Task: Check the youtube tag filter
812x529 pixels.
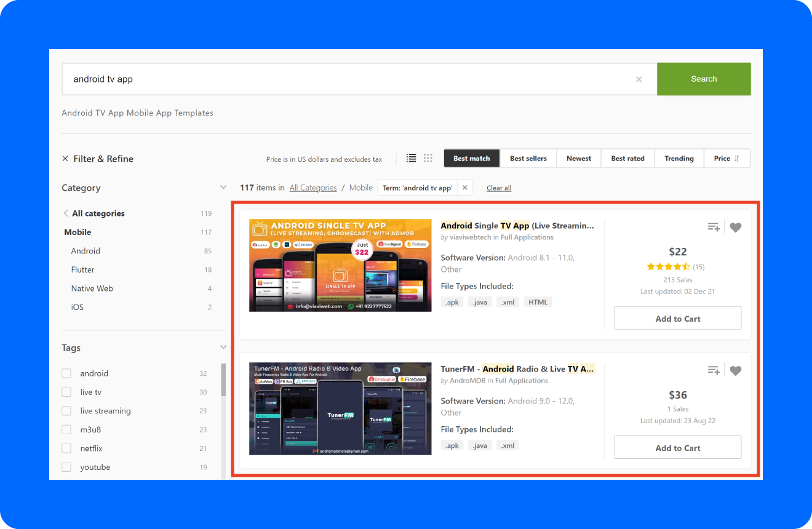Action: click(x=66, y=467)
